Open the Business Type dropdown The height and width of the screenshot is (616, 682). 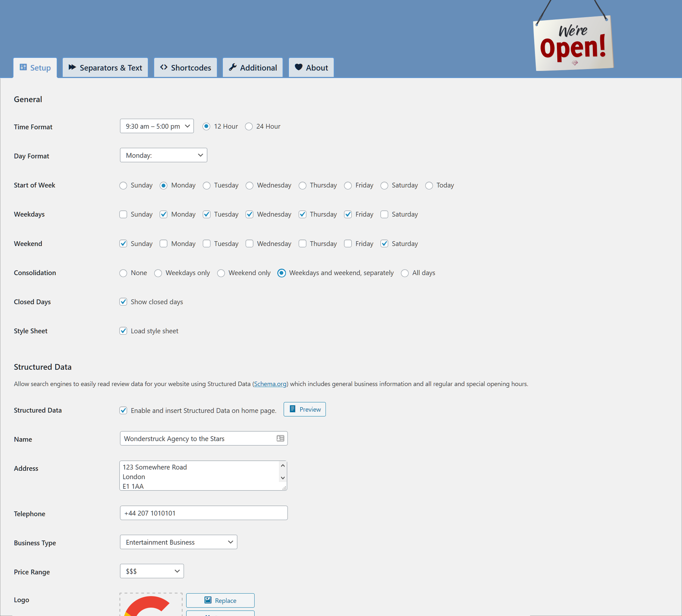click(178, 542)
